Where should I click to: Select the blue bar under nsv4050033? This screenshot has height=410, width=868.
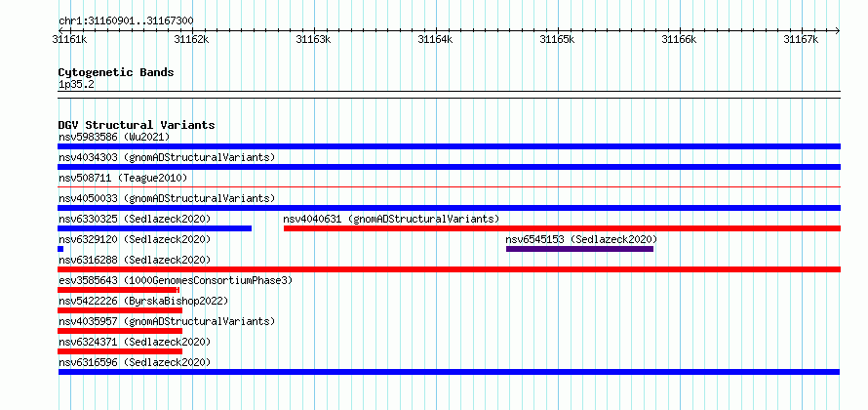pyautogui.click(x=449, y=208)
